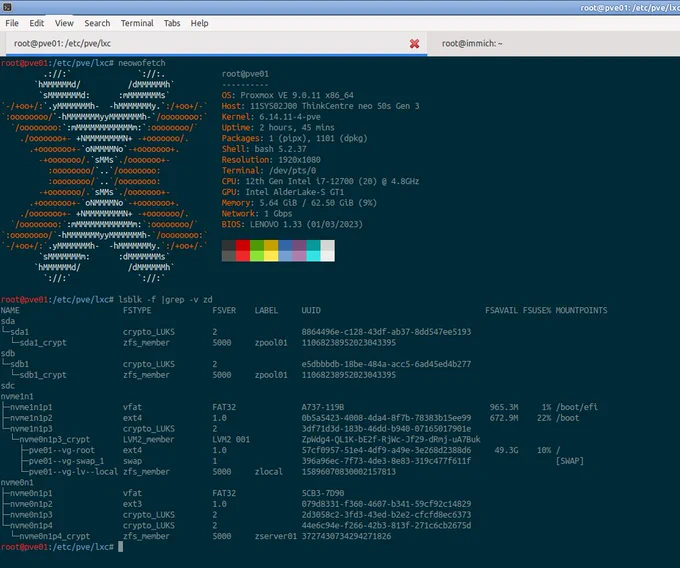This screenshot has height=568, width=680.
Task: Click the 'Resolution: 1920x1080' line
Action: pyautogui.click(x=271, y=160)
